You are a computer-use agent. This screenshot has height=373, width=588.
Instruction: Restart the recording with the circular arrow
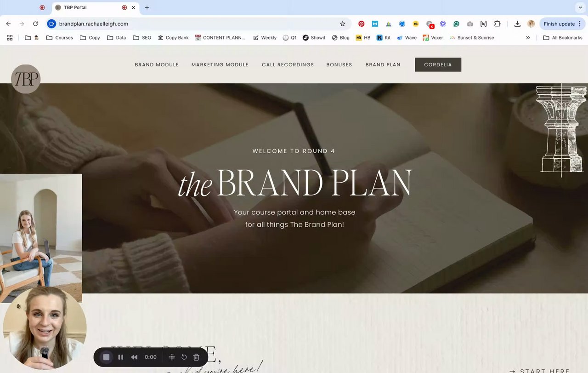click(184, 357)
